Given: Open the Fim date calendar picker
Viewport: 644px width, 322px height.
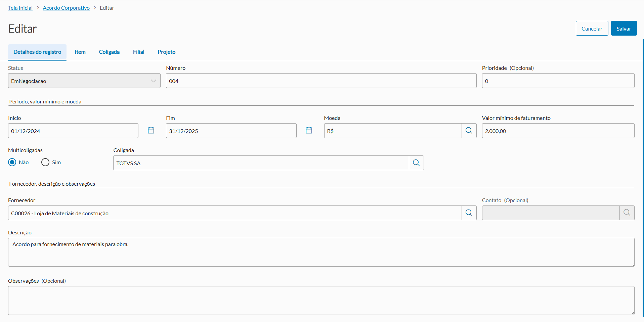Looking at the screenshot, I should click(309, 130).
